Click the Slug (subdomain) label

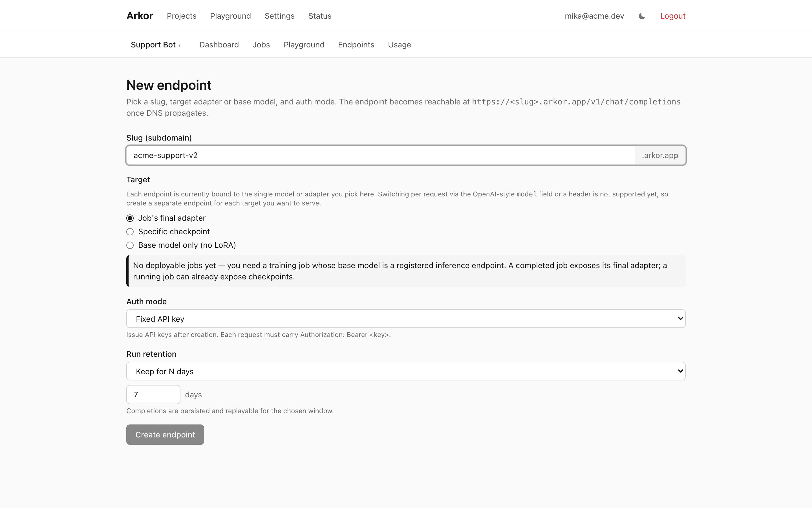coord(159,138)
